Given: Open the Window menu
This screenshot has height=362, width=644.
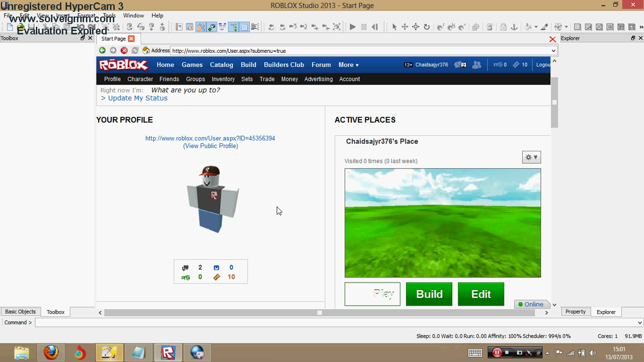Looking at the screenshot, I should point(133,16).
